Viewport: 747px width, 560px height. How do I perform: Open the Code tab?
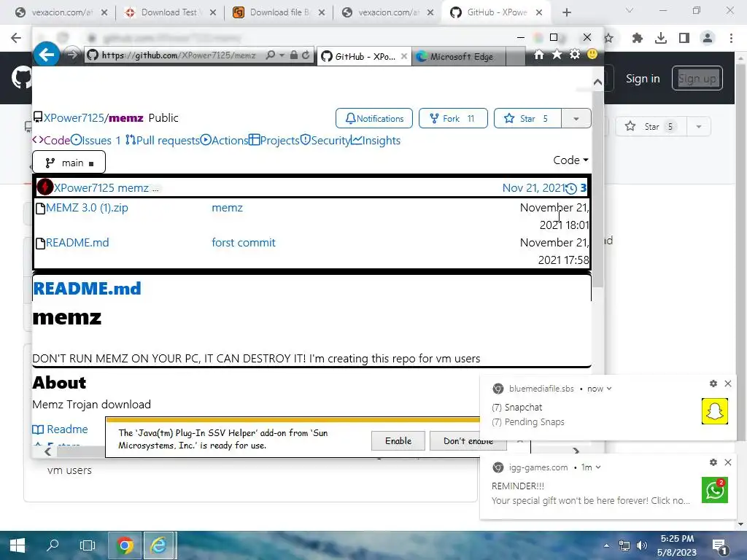click(x=52, y=141)
